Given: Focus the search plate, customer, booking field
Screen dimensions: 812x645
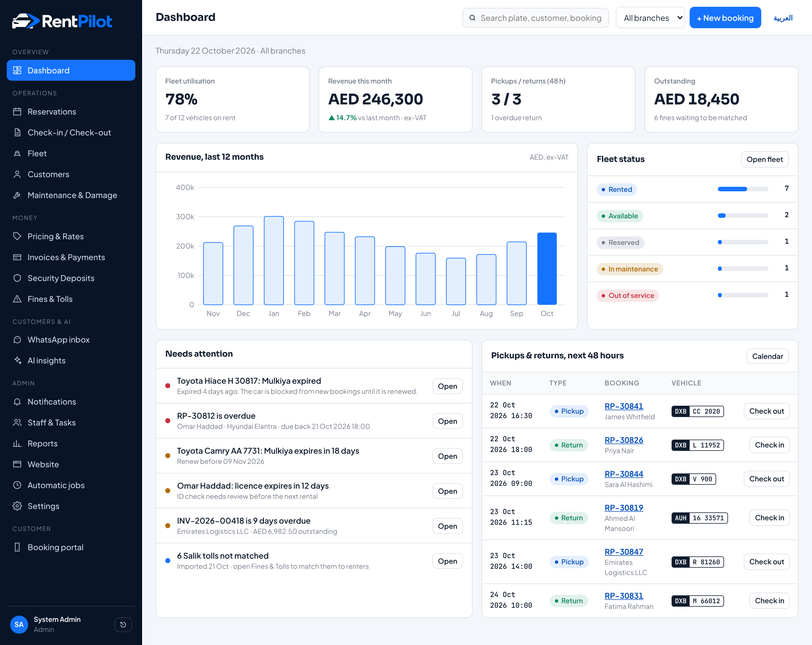Looking at the screenshot, I should (x=536, y=18).
